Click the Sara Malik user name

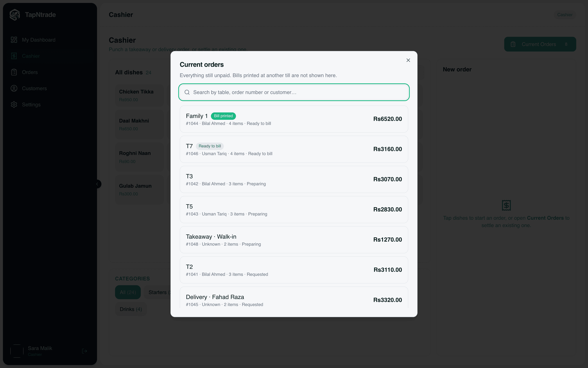(x=40, y=348)
